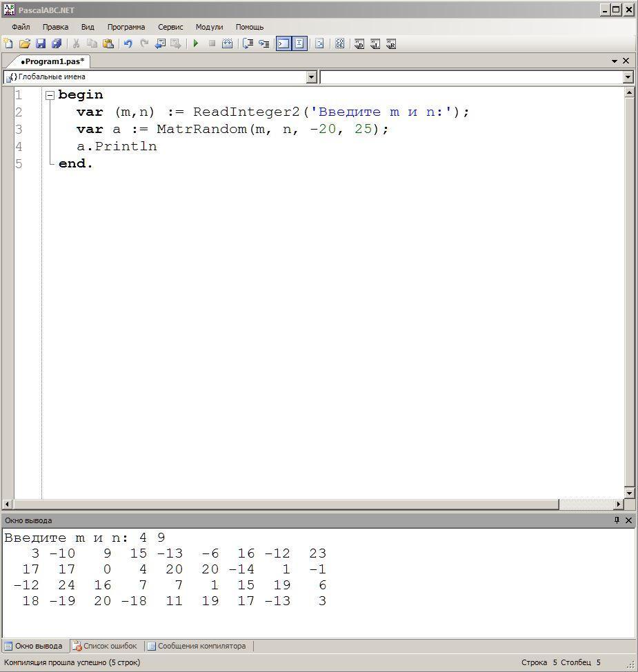Click the horizontal scrollbar thumb of the editor
This screenshot has height=672, width=638.
click(286, 504)
